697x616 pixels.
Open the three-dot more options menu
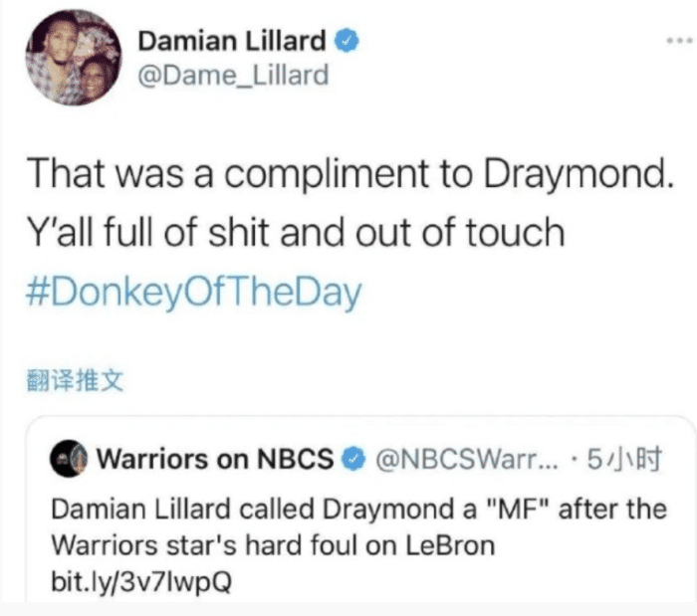680,41
